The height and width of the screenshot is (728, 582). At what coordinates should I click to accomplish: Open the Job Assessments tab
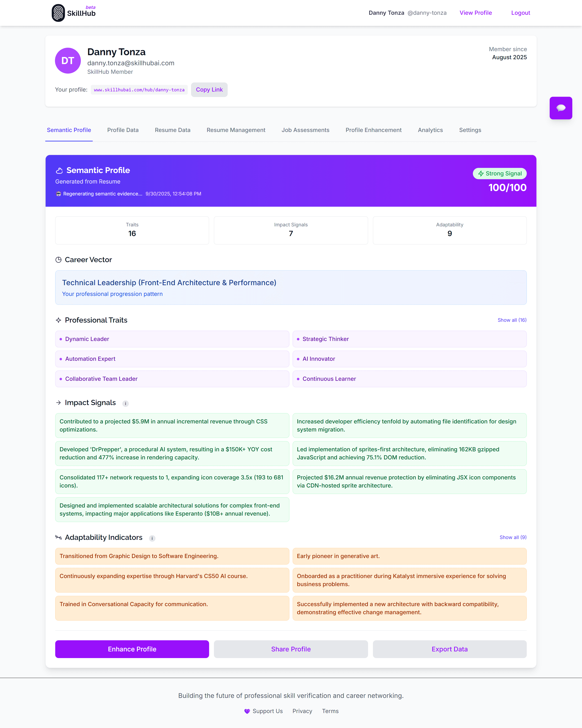coord(305,130)
